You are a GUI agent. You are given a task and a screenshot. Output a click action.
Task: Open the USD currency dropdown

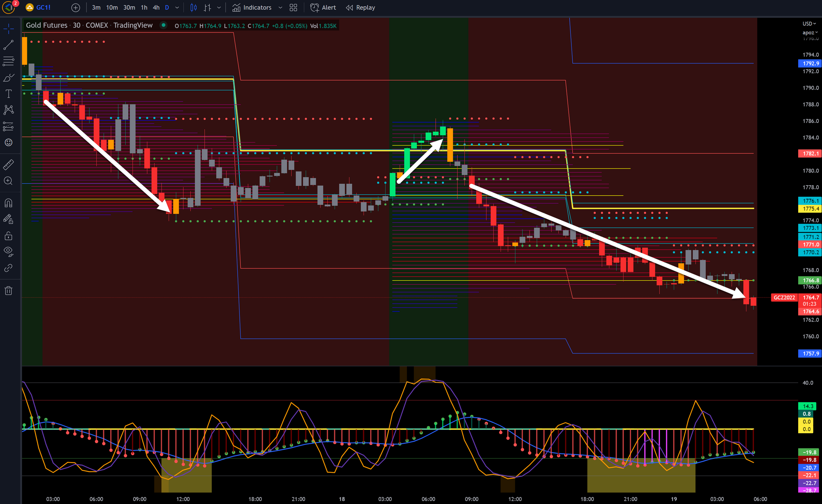click(809, 23)
